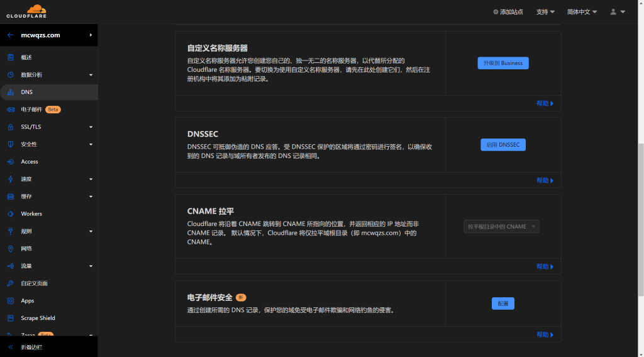Click the 自定义名称服务器 heading
Image resolution: width=644 pixels, height=357 pixels.
pyautogui.click(x=217, y=48)
